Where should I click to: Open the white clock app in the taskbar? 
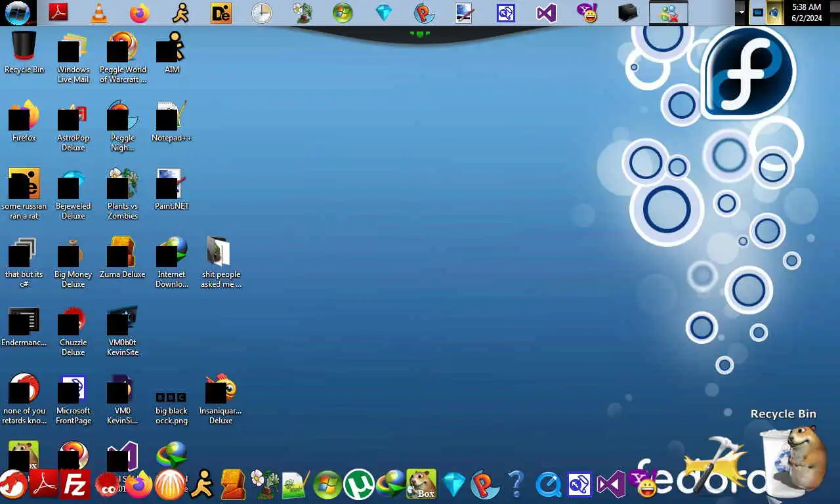coord(262,12)
